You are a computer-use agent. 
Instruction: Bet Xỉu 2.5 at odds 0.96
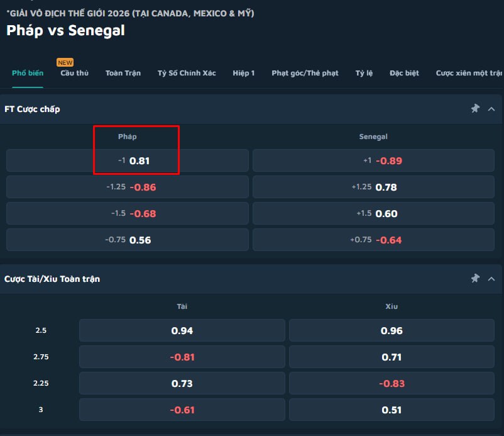coord(392,330)
